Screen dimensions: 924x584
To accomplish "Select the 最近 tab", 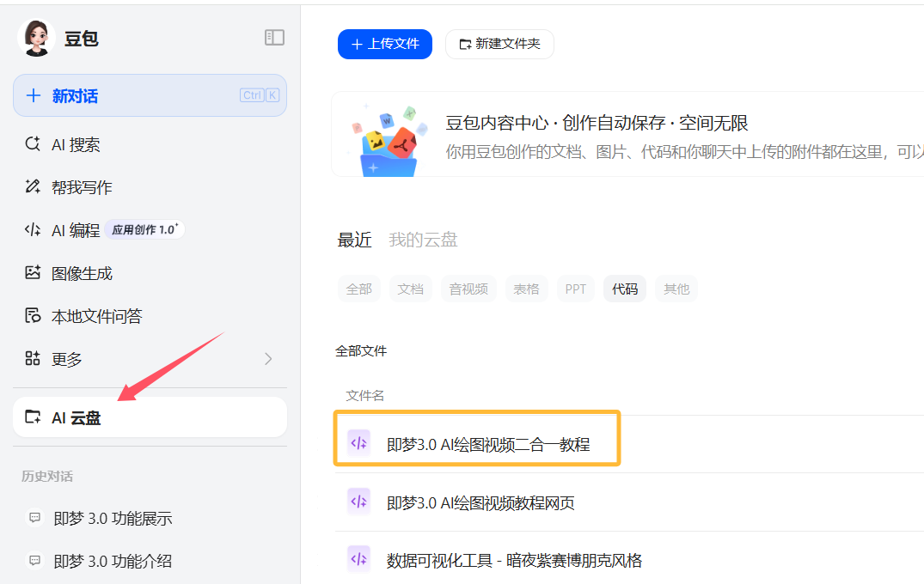I will tap(354, 240).
